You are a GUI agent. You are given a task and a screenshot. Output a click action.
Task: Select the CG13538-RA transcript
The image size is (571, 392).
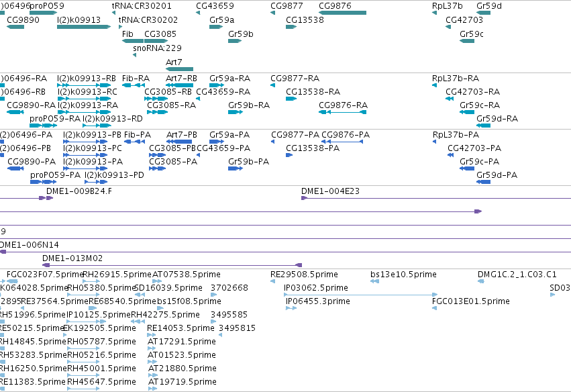tap(291, 99)
